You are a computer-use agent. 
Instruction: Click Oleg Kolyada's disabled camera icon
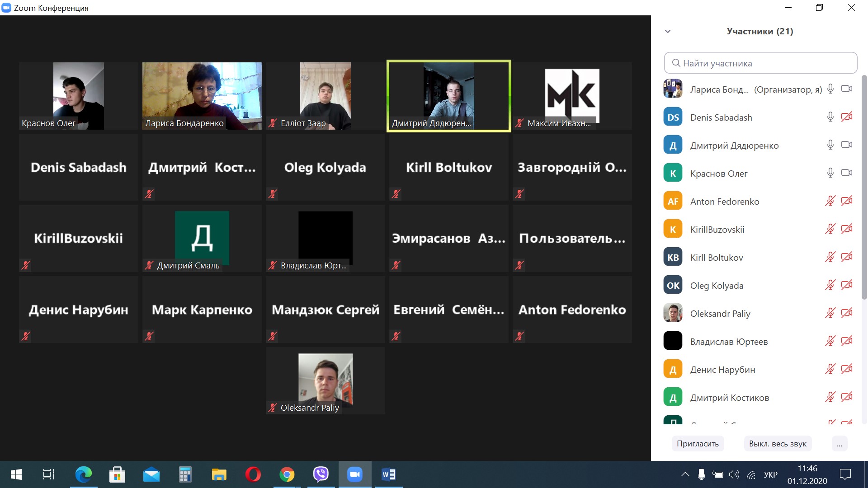point(846,285)
